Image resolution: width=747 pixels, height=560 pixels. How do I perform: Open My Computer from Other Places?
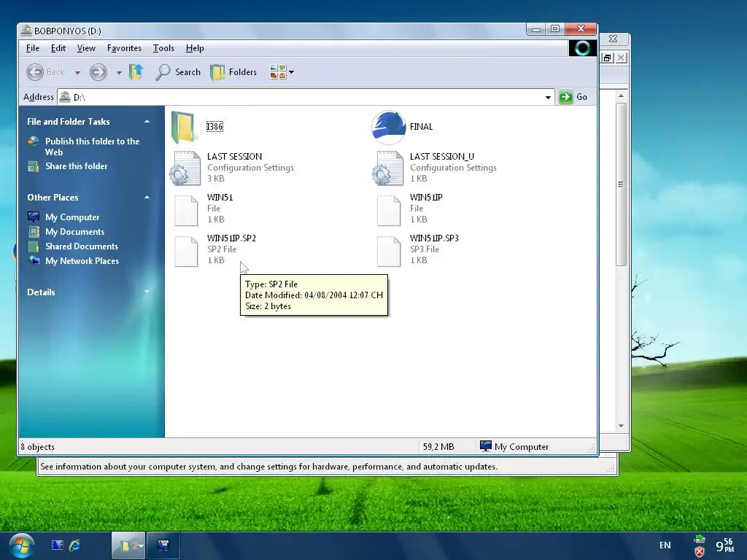72,217
